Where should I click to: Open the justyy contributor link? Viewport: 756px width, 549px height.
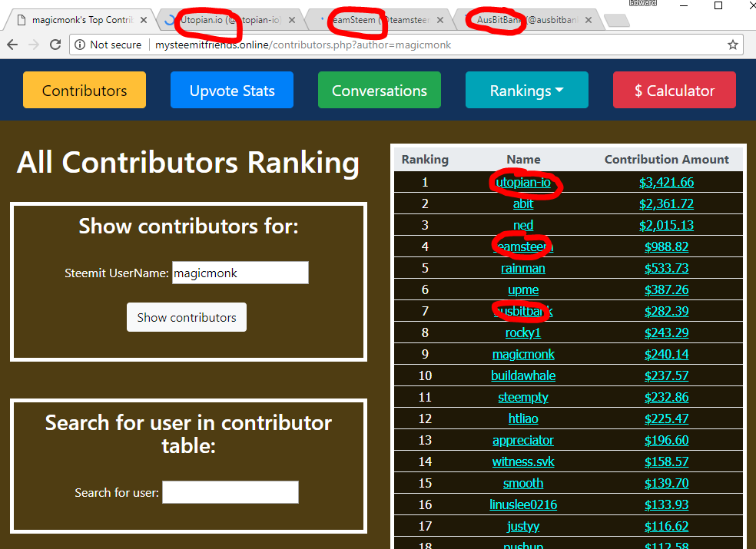tap(523, 526)
